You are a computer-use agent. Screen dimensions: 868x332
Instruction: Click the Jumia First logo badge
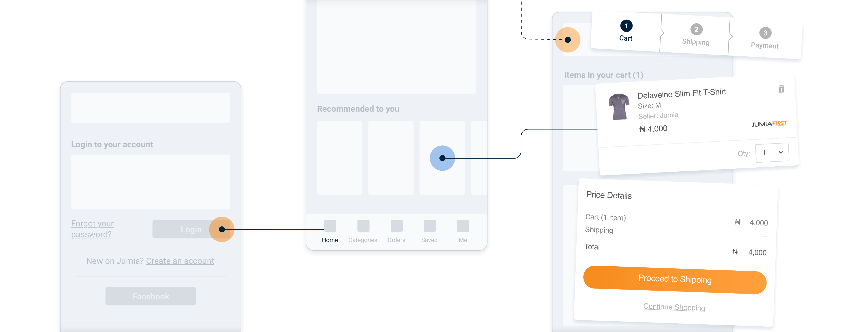[x=769, y=124]
